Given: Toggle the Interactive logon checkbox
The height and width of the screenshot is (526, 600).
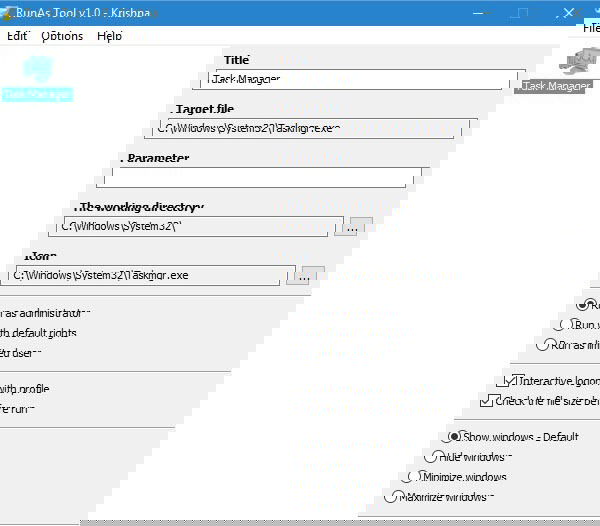Looking at the screenshot, I should pyautogui.click(x=509, y=381).
